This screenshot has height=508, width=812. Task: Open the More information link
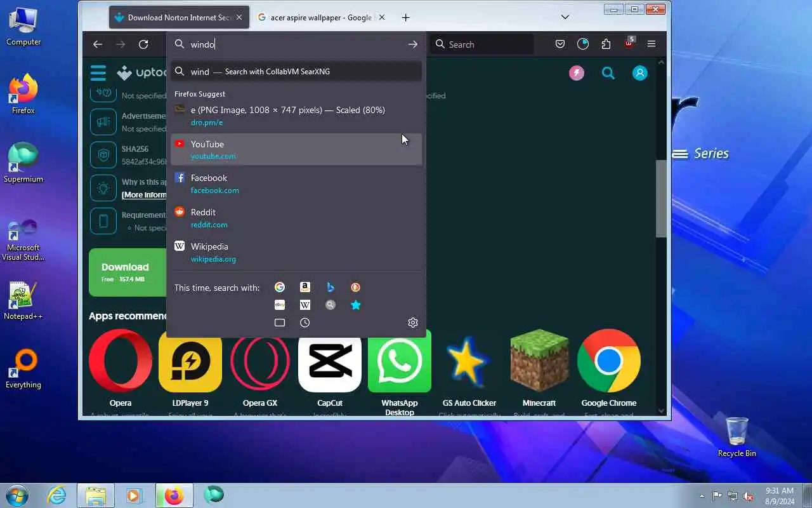point(144,195)
